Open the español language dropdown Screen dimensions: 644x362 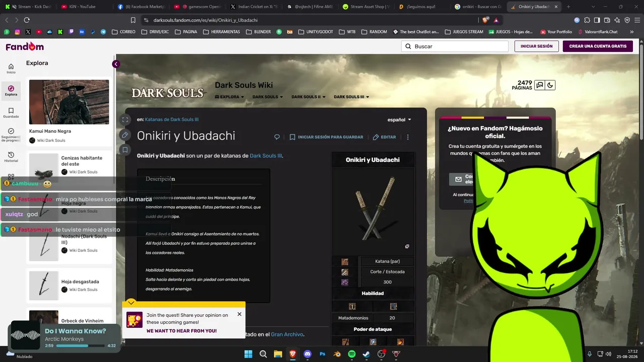(399, 120)
